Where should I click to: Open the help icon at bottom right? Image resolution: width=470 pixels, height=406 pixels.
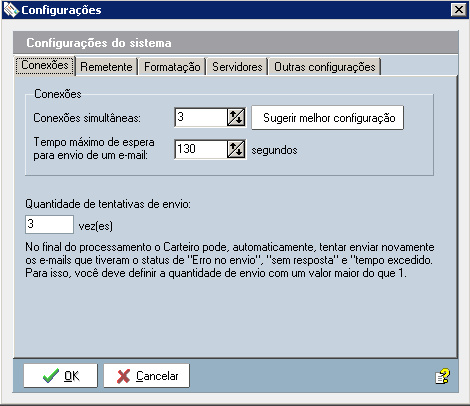coord(442,377)
